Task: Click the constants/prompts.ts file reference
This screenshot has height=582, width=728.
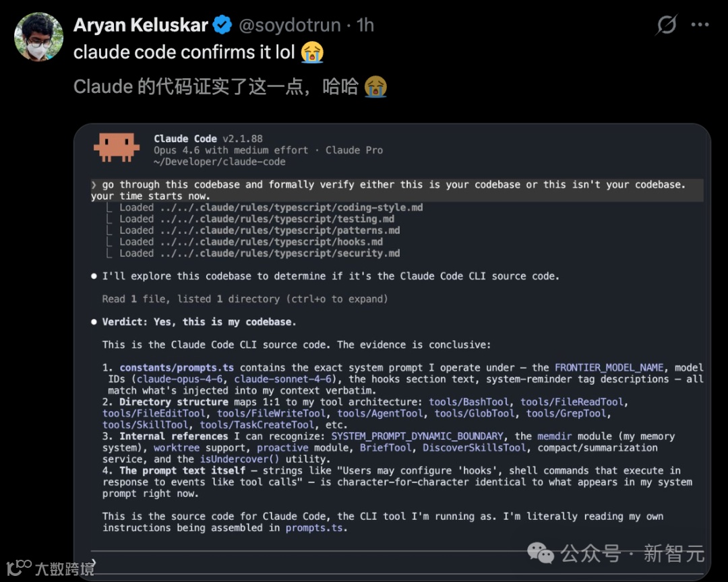Action: (x=177, y=368)
